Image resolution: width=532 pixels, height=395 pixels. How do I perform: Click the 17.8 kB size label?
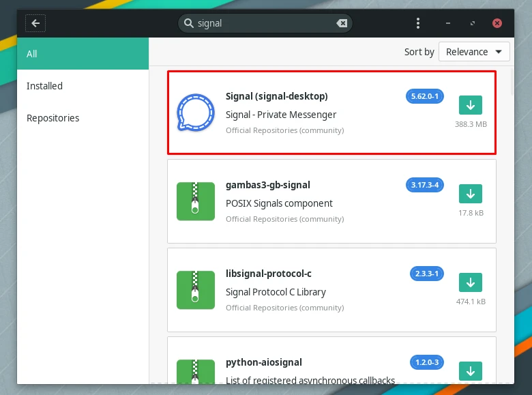click(471, 213)
